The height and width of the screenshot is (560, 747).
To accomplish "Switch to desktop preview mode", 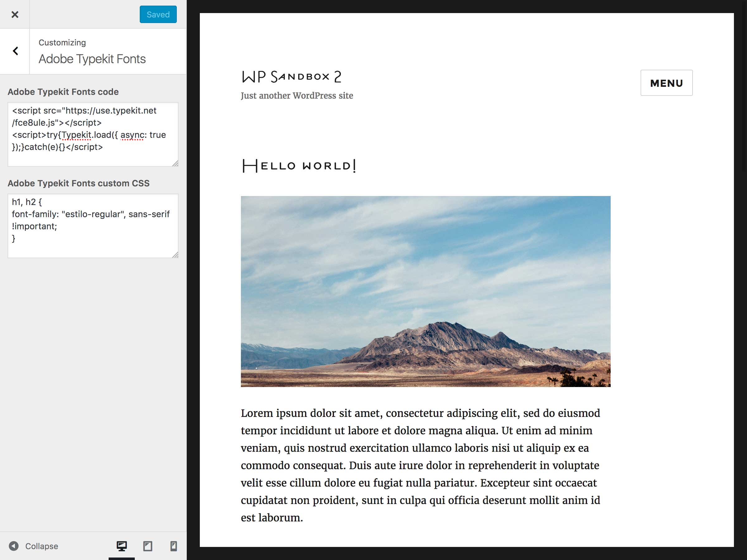I will 122,546.
